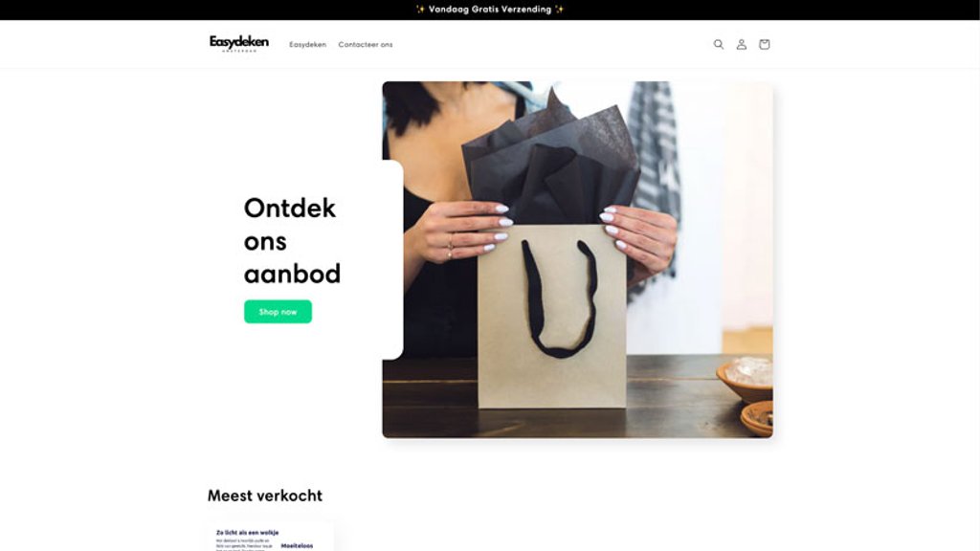Open the shopping cart icon

coord(764,44)
